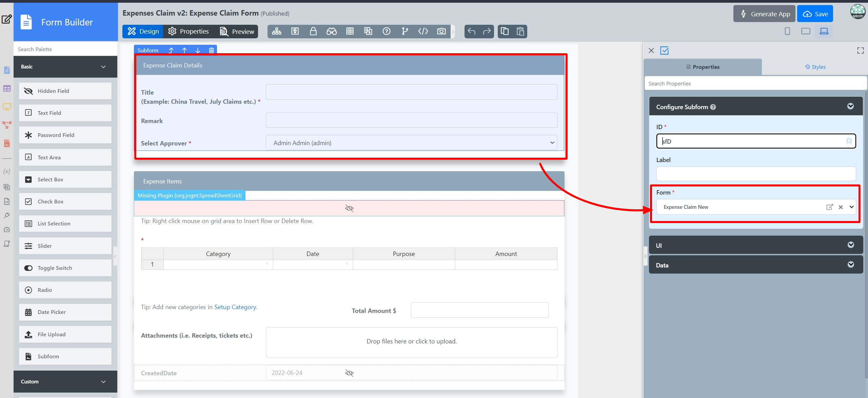
Task: Switch to the Styles tab
Action: point(815,67)
